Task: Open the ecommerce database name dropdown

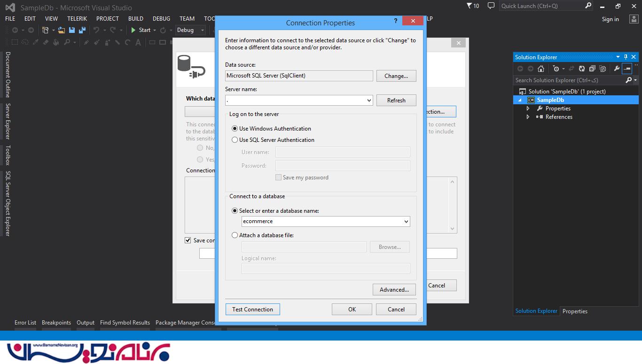Action: [406, 221]
